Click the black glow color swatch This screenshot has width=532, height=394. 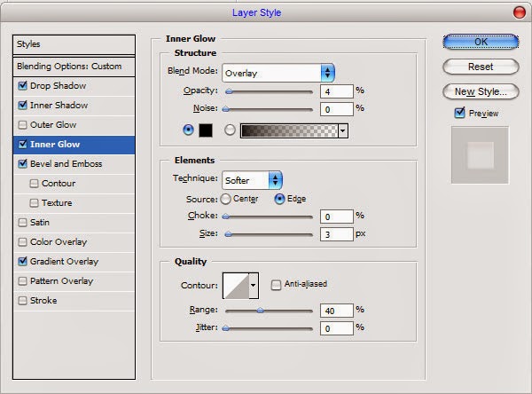click(x=206, y=130)
